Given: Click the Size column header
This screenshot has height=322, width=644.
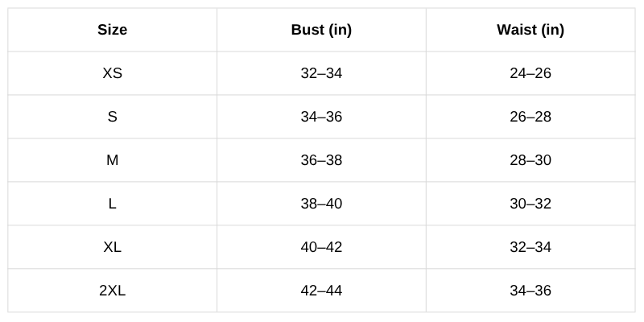Looking at the screenshot, I should point(113,31).
